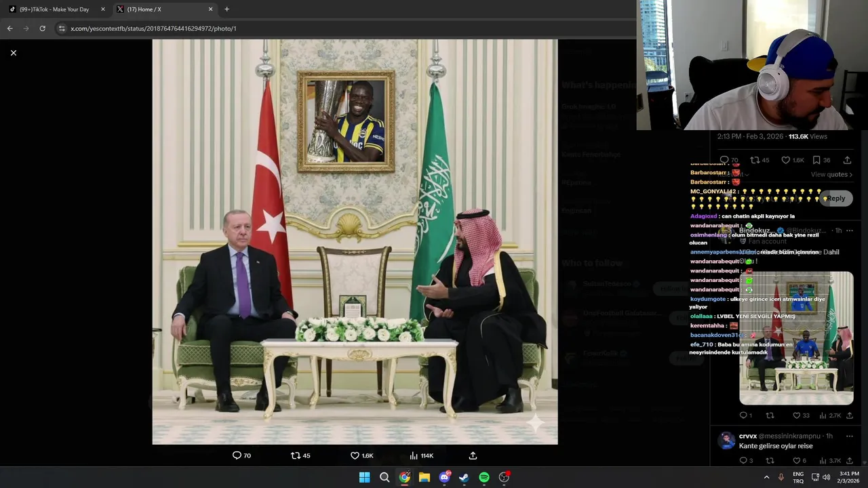Image resolution: width=868 pixels, height=488 pixels.
Task: Close the Home / X browser tab
Action: [210, 9]
